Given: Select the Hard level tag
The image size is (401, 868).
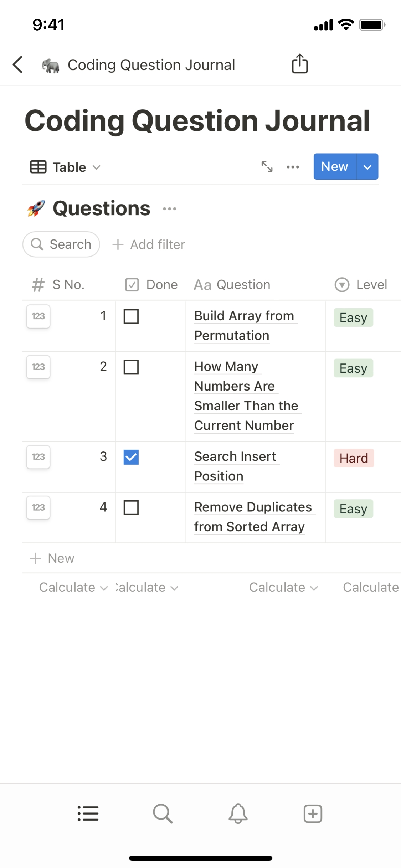Looking at the screenshot, I should pyautogui.click(x=354, y=458).
